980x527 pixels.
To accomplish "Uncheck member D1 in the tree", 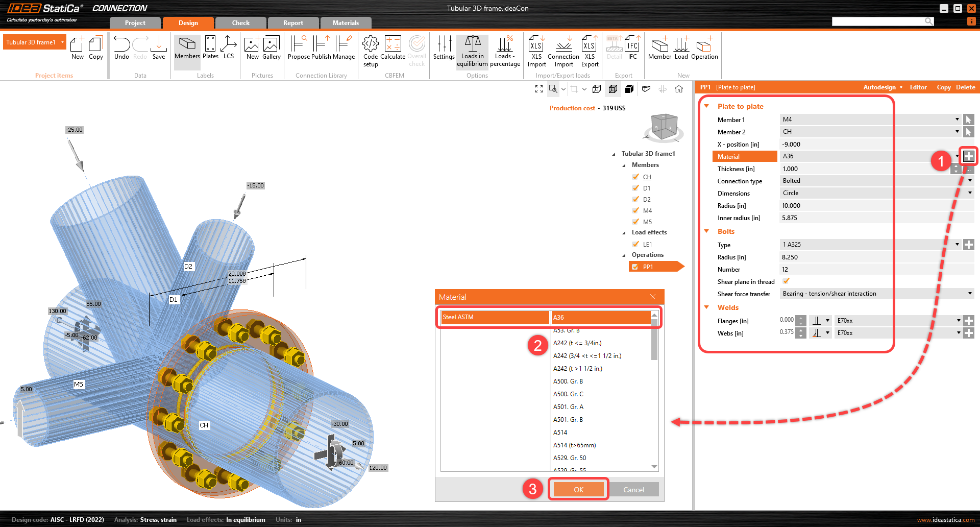I will (636, 188).
